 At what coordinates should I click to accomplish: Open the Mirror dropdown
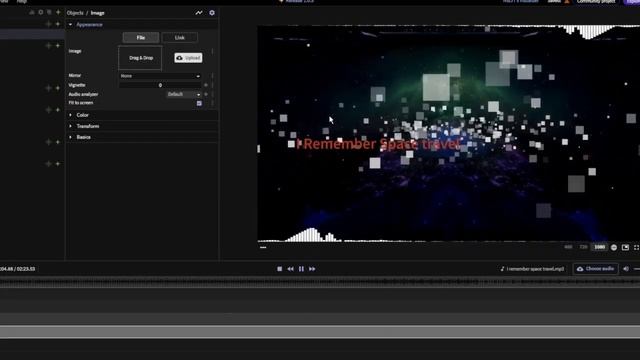(x=160, y=76)
